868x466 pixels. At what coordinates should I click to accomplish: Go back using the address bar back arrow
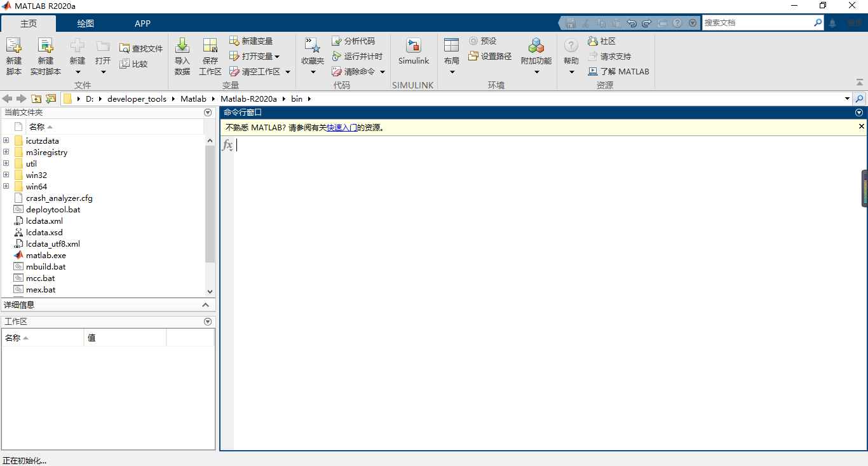8,99
